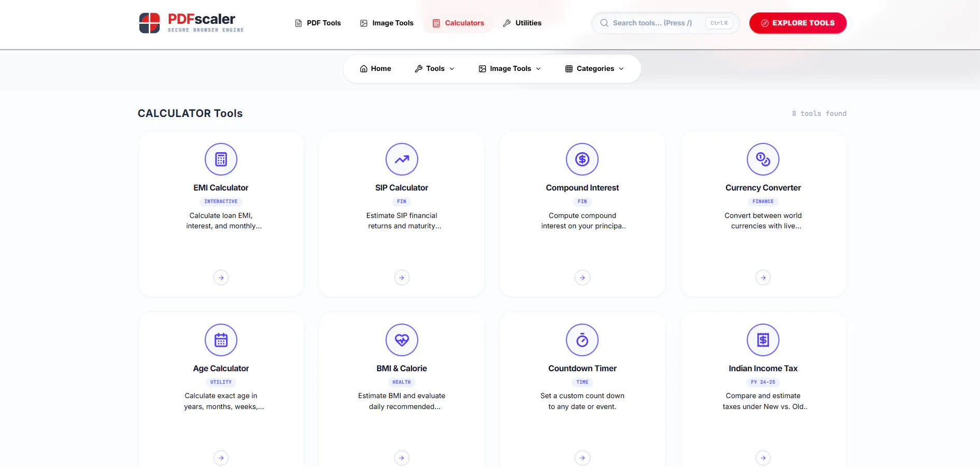Click the FIN tag on Compound Interest
980x467 pixels.
[582, 201]
